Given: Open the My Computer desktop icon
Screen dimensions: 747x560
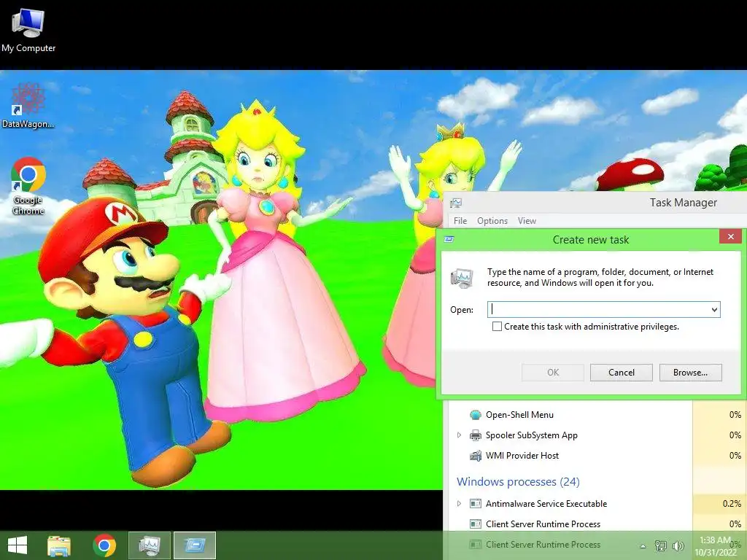Looking at the screenshot, I should (28, 30).
